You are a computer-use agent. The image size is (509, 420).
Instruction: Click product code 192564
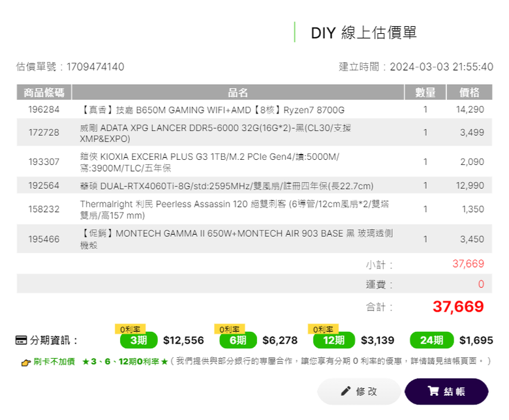[x=44, y=185]
